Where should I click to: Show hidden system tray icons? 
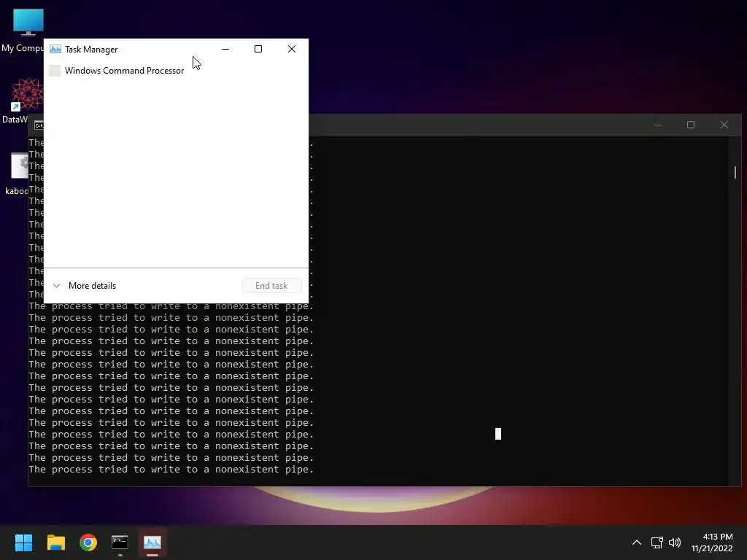636,542
